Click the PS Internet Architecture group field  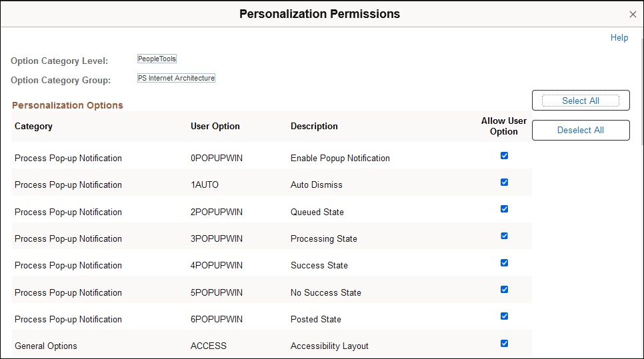[x=176, y=78]
